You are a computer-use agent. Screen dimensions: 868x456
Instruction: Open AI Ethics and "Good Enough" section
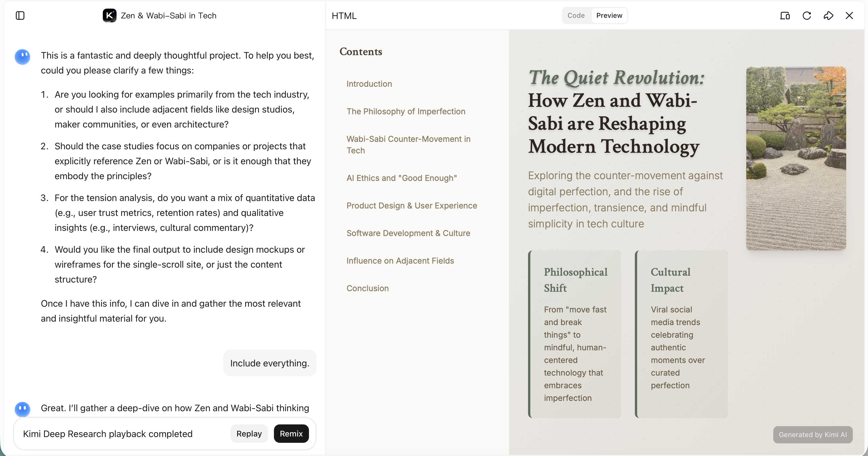402,178
